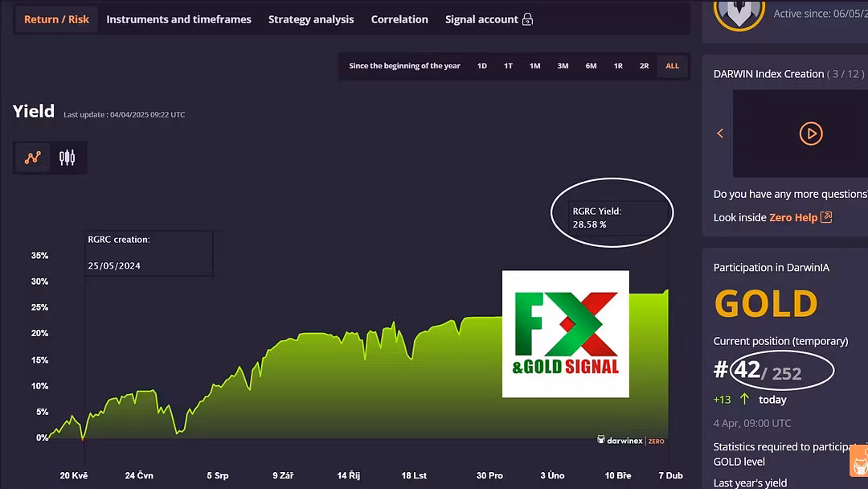
Task: Open the Zero Help link
Action: (793, 218)
